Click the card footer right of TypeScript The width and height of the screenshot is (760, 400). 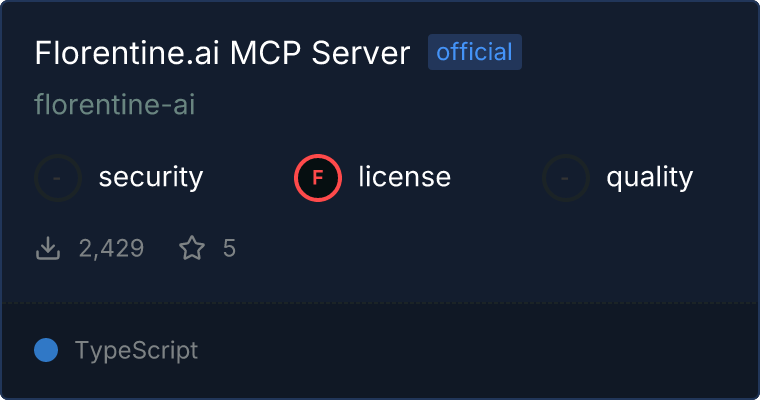coord(475,351)
